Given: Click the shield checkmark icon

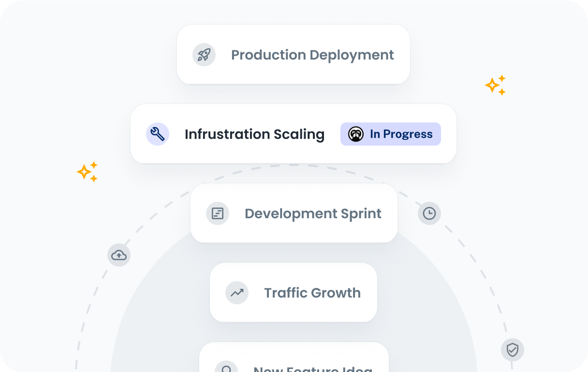Looking at the screenshot, I should [x=513, y=350].
